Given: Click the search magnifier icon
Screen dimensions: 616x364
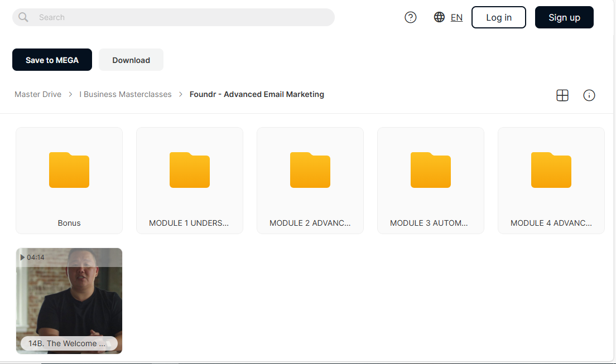Looking at the screenshot, I should 23,17.
